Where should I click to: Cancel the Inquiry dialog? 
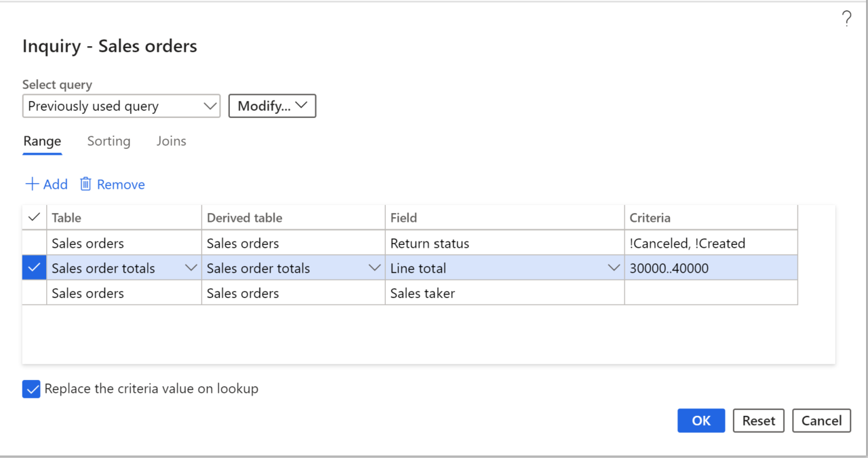click(821, 420)
